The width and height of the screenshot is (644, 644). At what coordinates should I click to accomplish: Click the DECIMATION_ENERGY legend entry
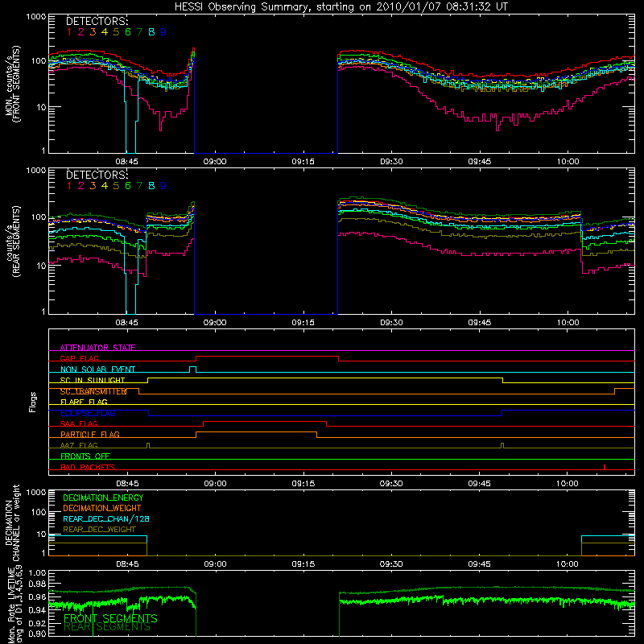pyautogui.click(x=103, y=497)
